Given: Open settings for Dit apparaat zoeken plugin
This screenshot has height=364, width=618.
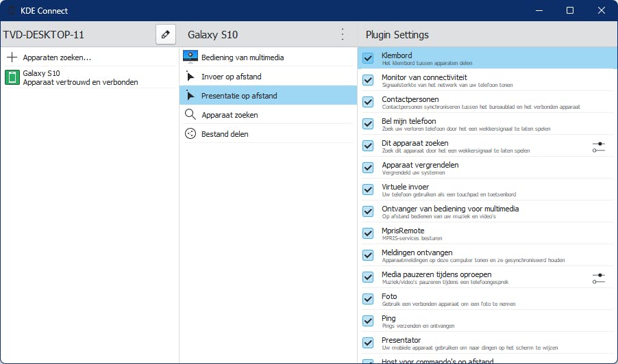Looking at the screenshot, I should coord(598,146).
